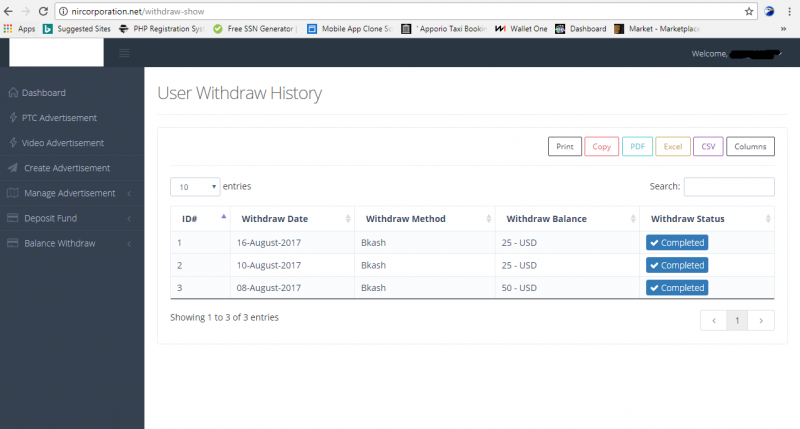Screen dimensions: 800x429
Task: Click the Balance Withdraw card icon
Action: point(13,243)
